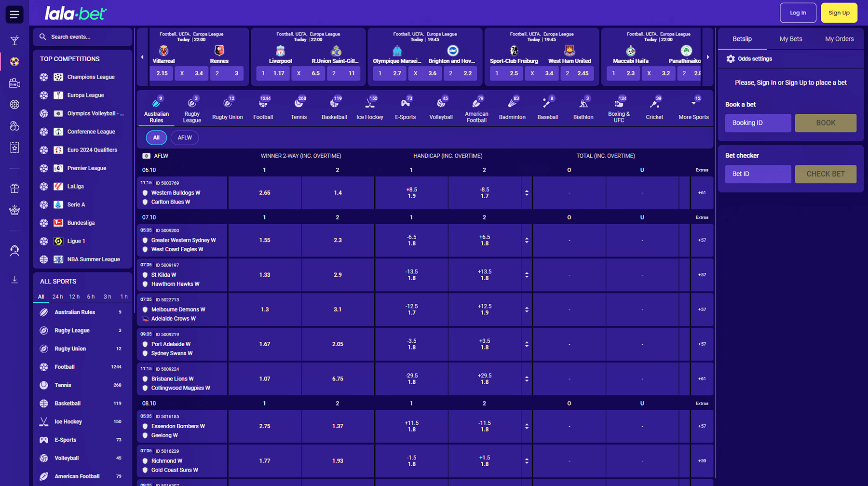Switch to Betslip tab
Image resolution: width=868 pixels, height=486 pixels.
pyautogui.click(x=742, y=39)
